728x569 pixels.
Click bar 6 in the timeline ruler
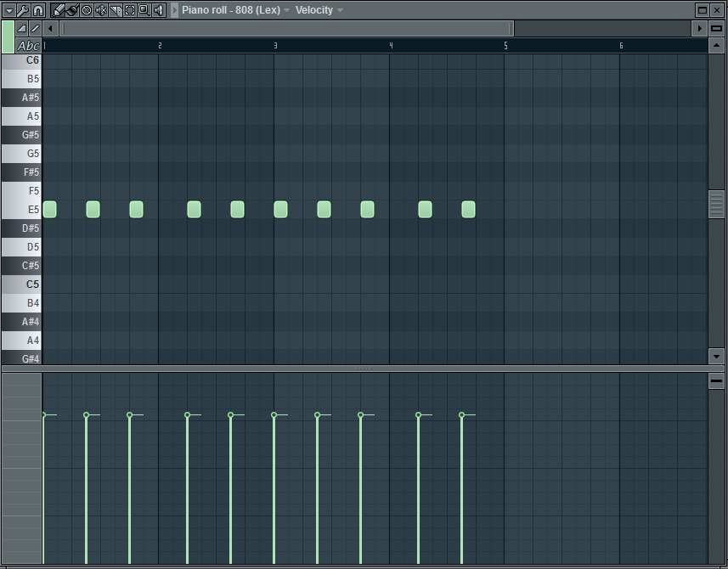(621, 46)
